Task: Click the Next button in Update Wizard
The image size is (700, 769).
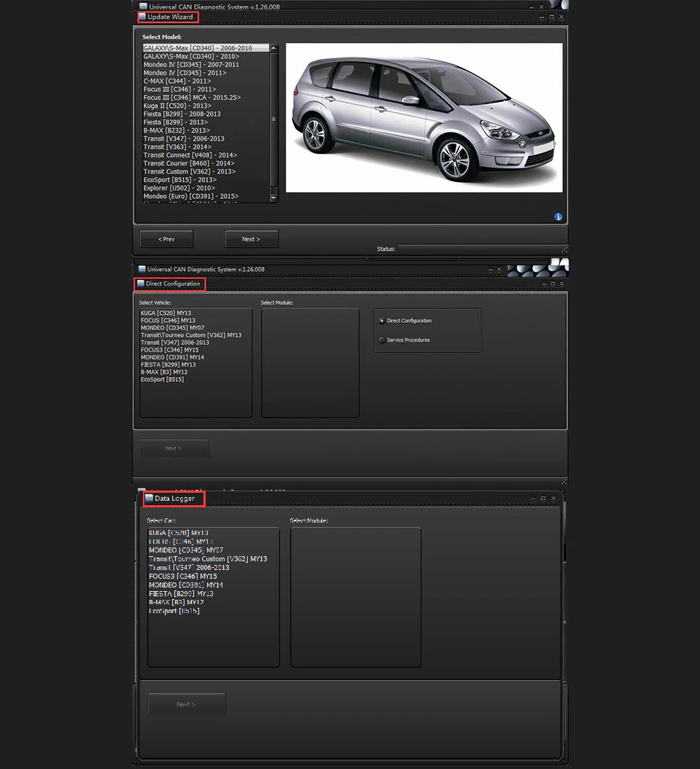Action: pyautogui.click(x=251, y=239)
